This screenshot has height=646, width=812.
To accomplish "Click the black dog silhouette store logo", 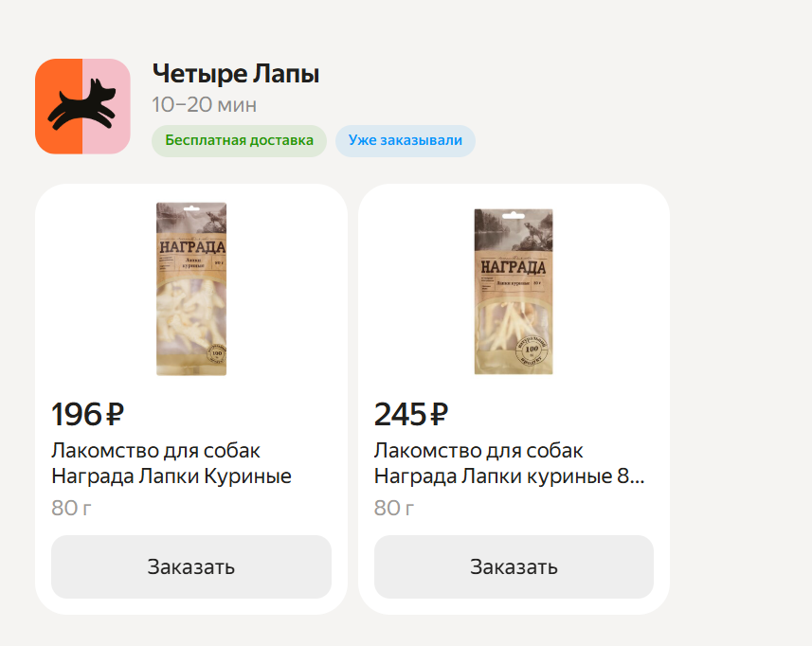I will click(82, 106).
